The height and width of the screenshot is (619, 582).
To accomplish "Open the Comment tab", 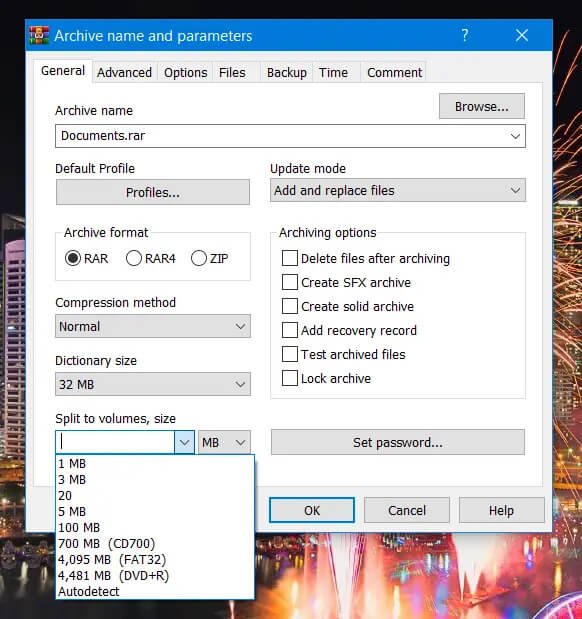I will 394,73.
